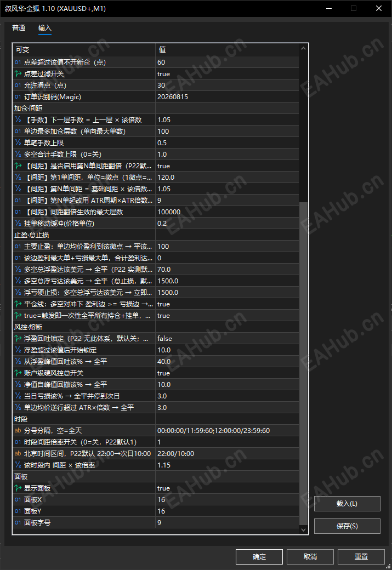Click the integer icon of 面板X row

(x=18, y=500)
